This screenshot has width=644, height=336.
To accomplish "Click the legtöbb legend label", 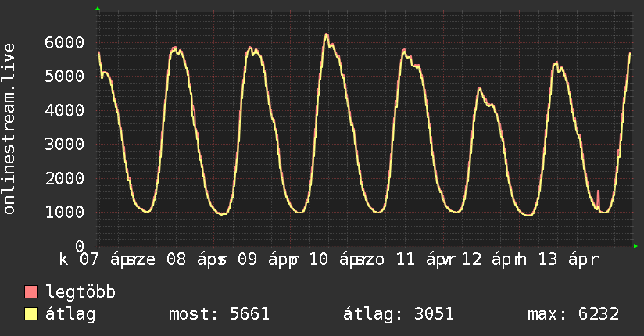I will (x=80, y=293).
